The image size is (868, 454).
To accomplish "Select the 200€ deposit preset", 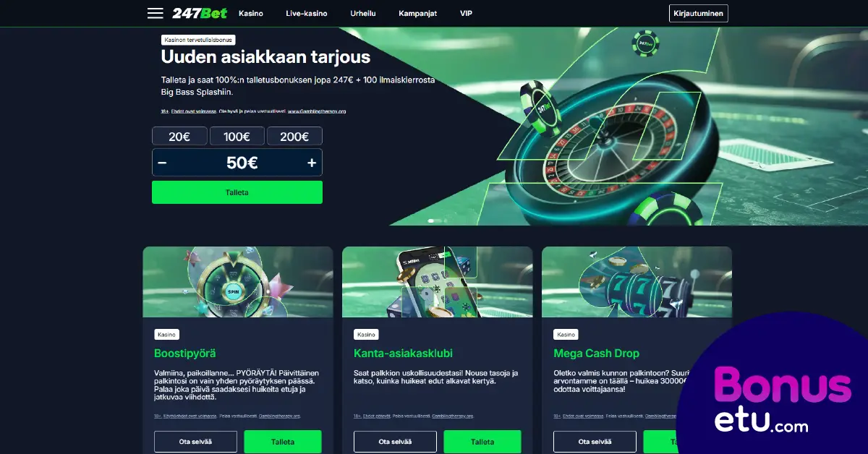I will pos(294,137).
